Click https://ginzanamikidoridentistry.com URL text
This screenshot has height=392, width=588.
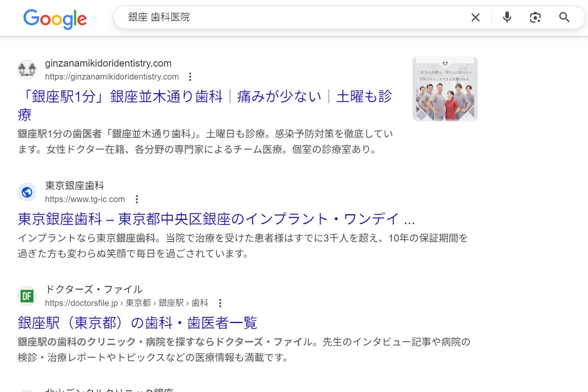pos(112,77)
